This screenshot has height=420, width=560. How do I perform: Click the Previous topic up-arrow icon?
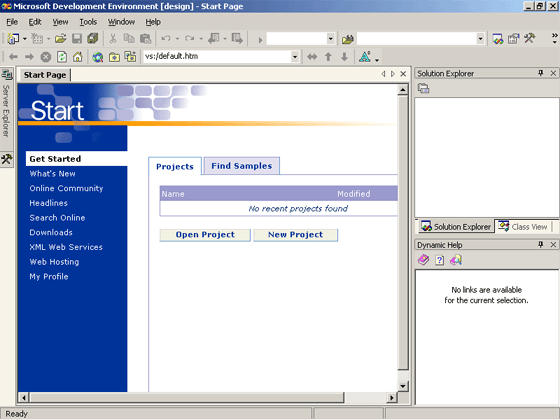tap(328, 56)
